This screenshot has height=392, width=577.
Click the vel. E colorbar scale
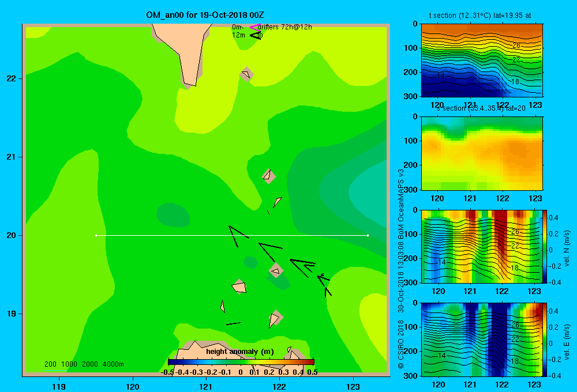point(545,340)
